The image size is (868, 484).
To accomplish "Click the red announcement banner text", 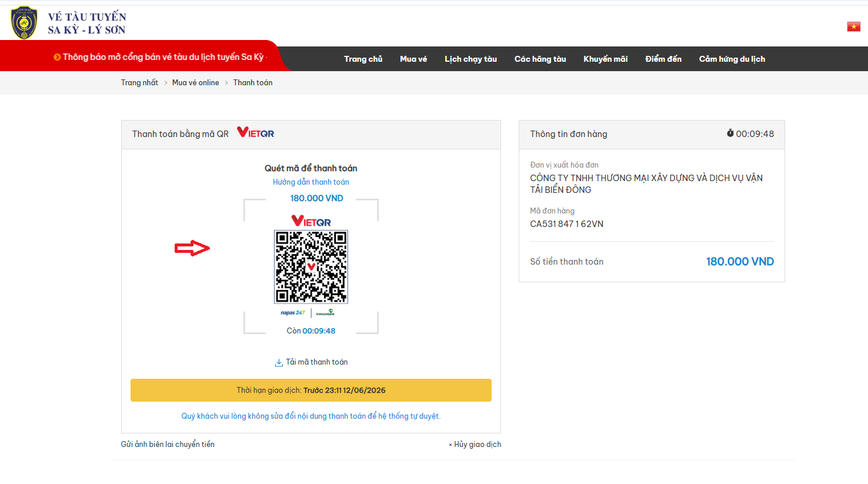I will click(x=165, y=57).
